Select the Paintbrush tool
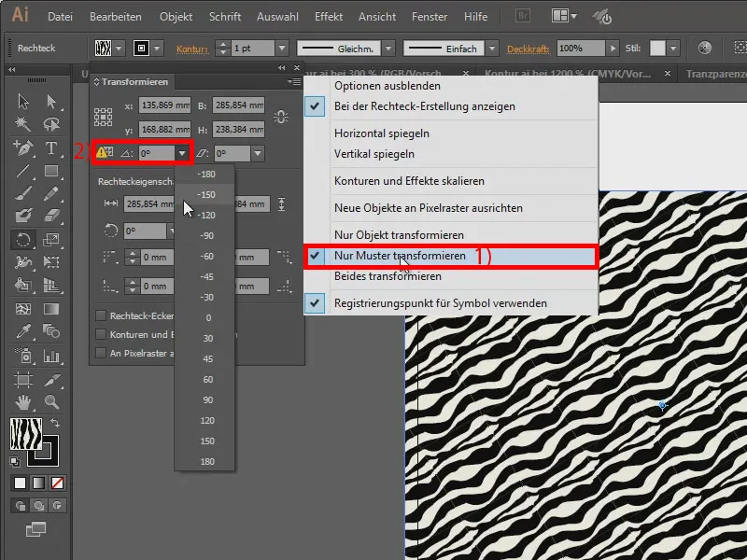This screenshot has height=560, width=747. coord(22,193)
